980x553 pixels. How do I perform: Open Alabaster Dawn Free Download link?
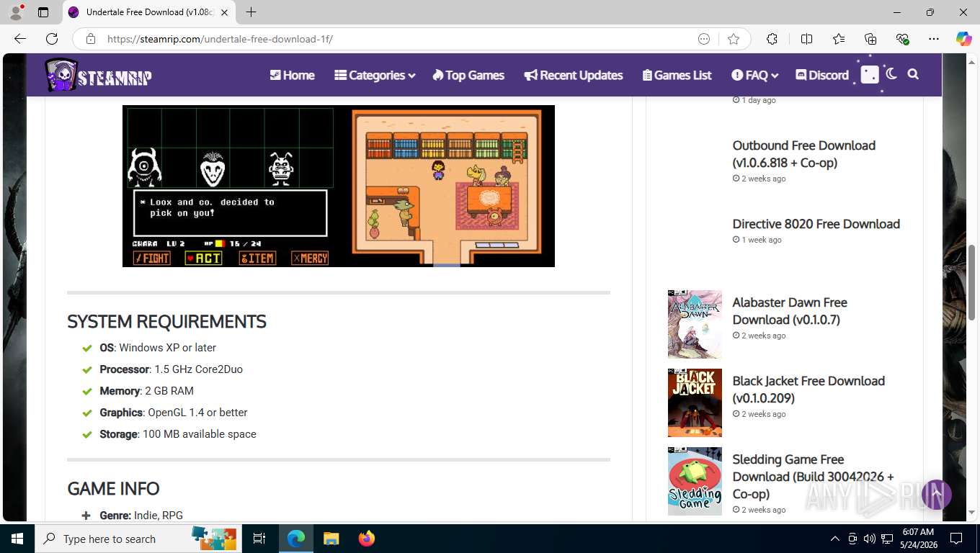coord(790,311)
